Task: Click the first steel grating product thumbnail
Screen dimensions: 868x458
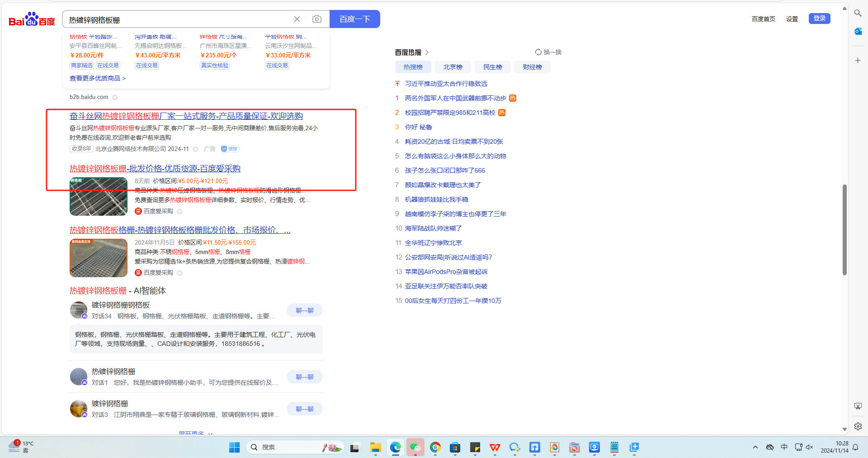Action: [99, 197]
